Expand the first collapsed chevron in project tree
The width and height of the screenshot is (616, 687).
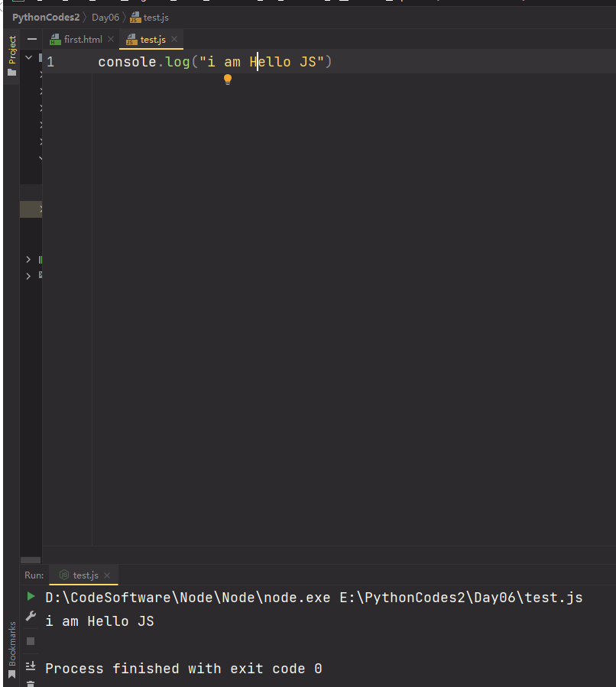click(40, 75)
